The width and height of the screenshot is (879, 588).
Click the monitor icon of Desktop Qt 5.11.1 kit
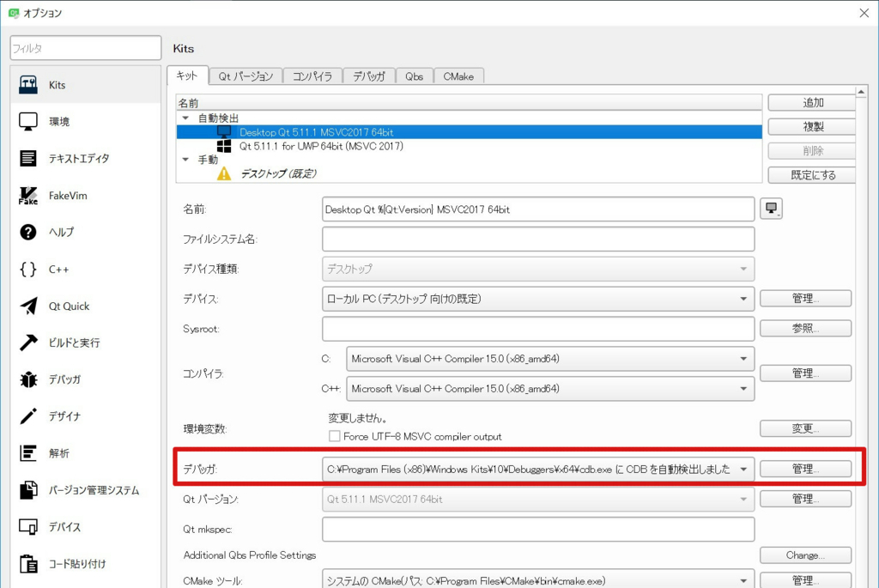(x=224, y=131)
